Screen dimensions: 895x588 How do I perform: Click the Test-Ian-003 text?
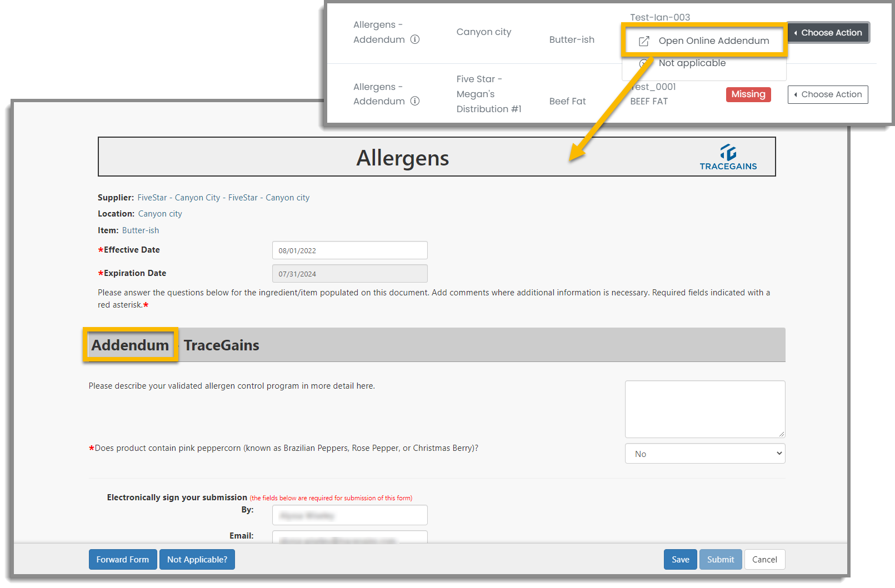pos(660,18)
